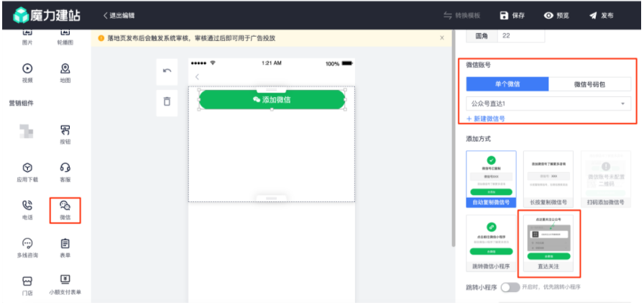Image resolution: width=644 pixels, height=305 pixels.
Task: Choose the 直达关注 add method
Action: pos(548,244)
